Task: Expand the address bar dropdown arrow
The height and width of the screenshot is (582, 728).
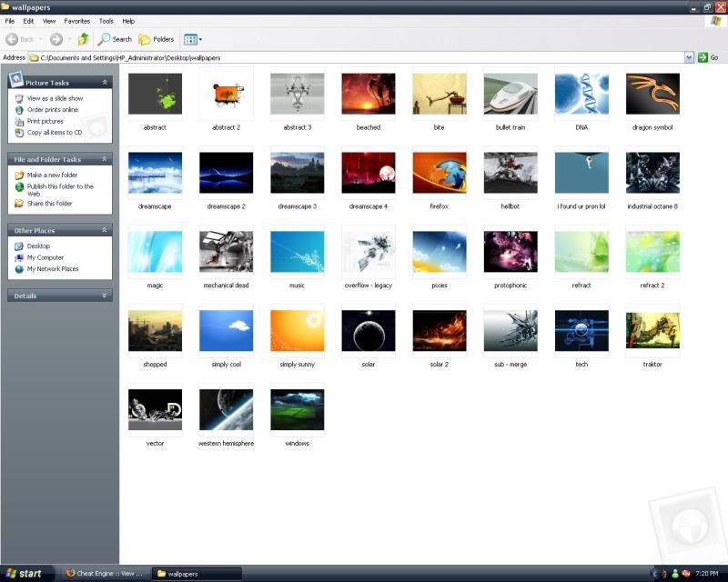Action: coord(689,57)
